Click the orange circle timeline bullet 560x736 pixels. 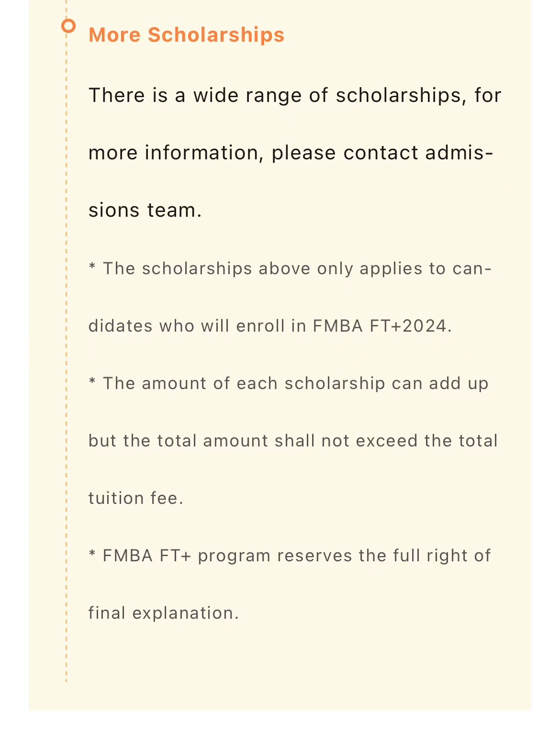[69, 26]
